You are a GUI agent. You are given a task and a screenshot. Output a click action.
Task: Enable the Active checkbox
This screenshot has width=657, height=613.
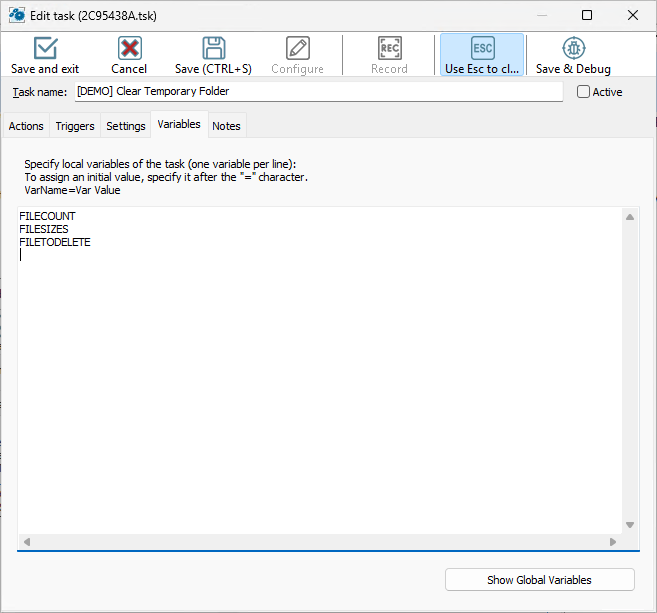(583, 92)
